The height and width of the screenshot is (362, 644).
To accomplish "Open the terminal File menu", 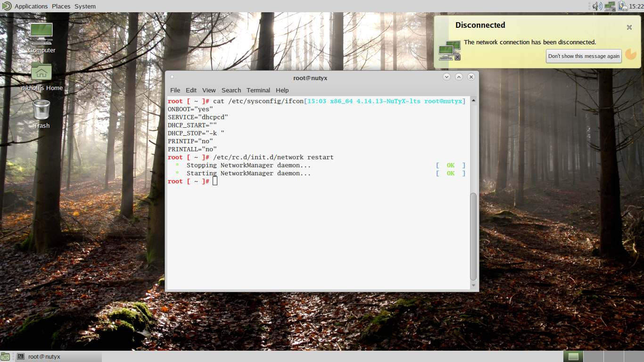I will point(175,90).
